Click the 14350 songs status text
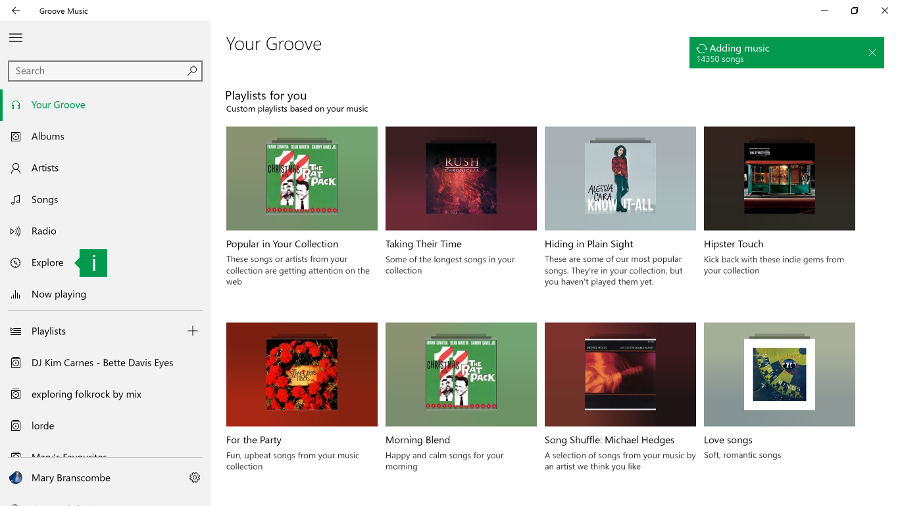This screenshot has height=506, width=900. (x=720, y=59)
